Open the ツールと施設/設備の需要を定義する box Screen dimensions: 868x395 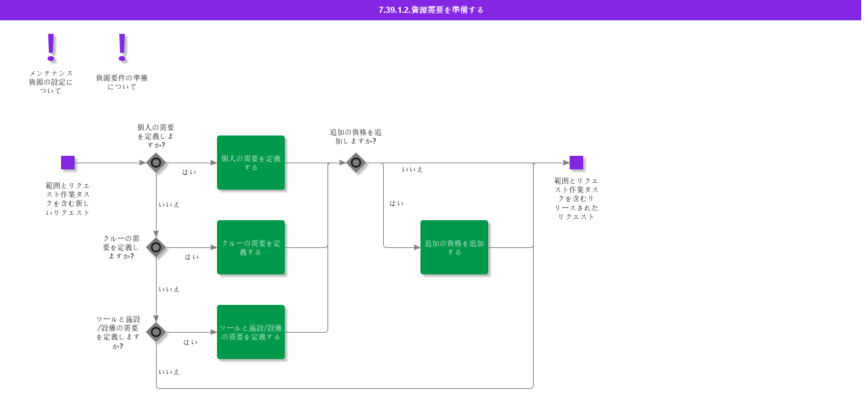pos(251,332)
